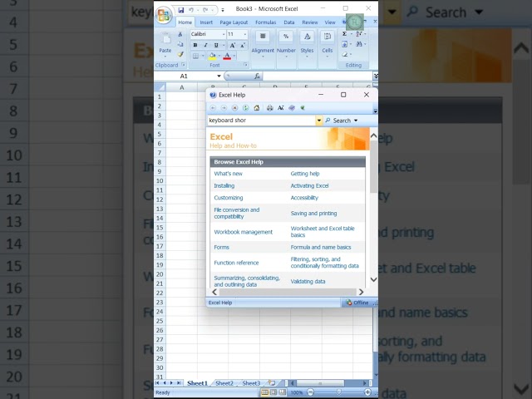Open the font size 11 dropdown
The width and height of the screenshot is (532, 399).
coord(245,34)
